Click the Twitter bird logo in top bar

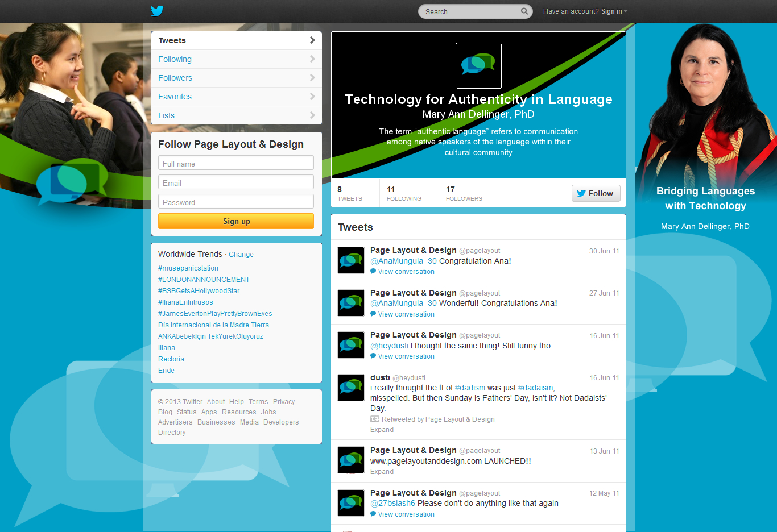(157, 11)
